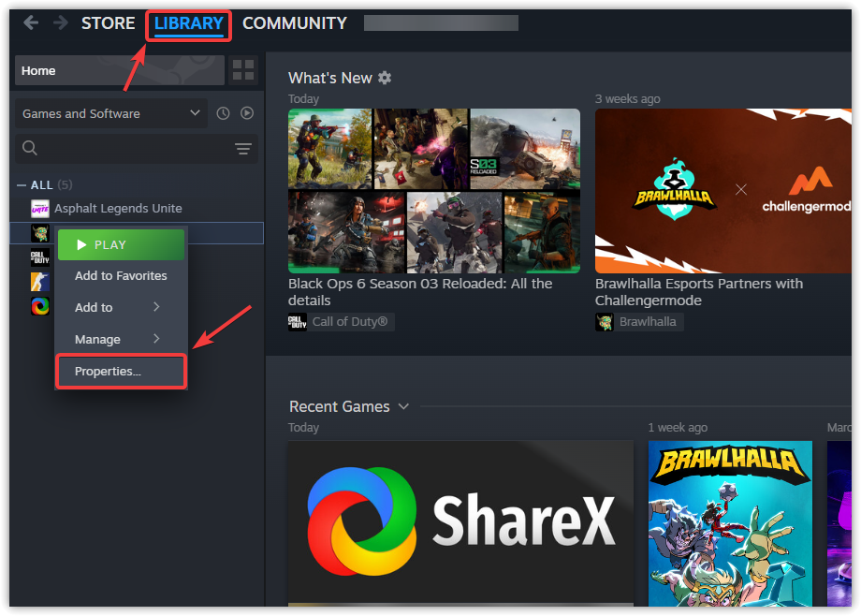861x616 pixels.
Task: Collapse the Recent Games section
Action: 404,406
